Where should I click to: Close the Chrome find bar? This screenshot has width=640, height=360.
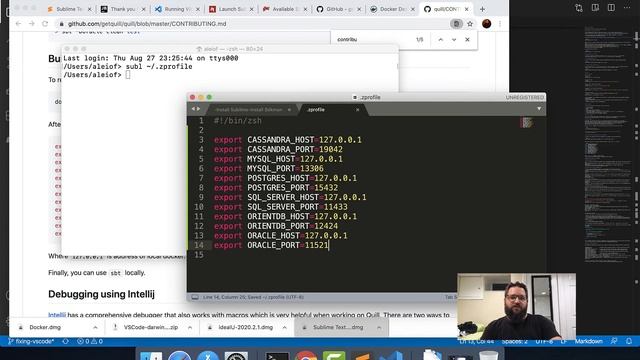coord(467,40)
